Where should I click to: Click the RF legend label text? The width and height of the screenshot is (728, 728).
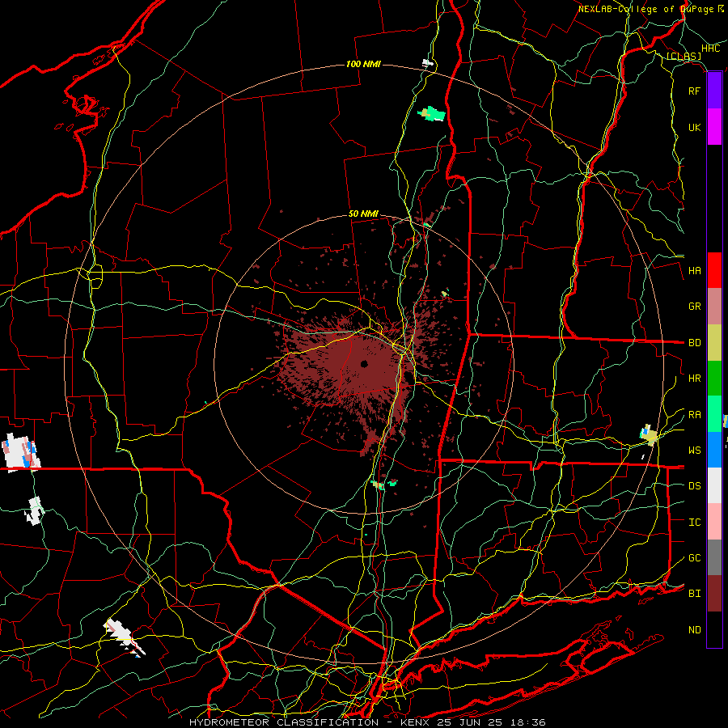pos(694,91)
